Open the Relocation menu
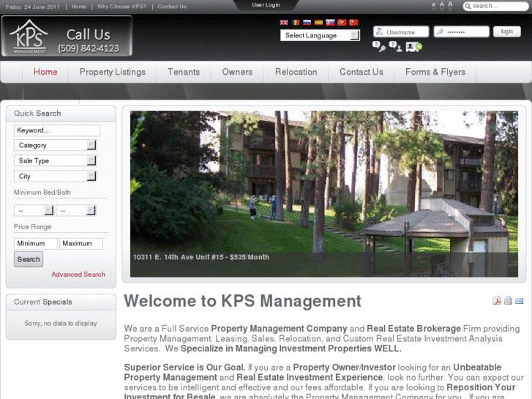The height and width of the screenshot is (399, 532). click(296, 72)
